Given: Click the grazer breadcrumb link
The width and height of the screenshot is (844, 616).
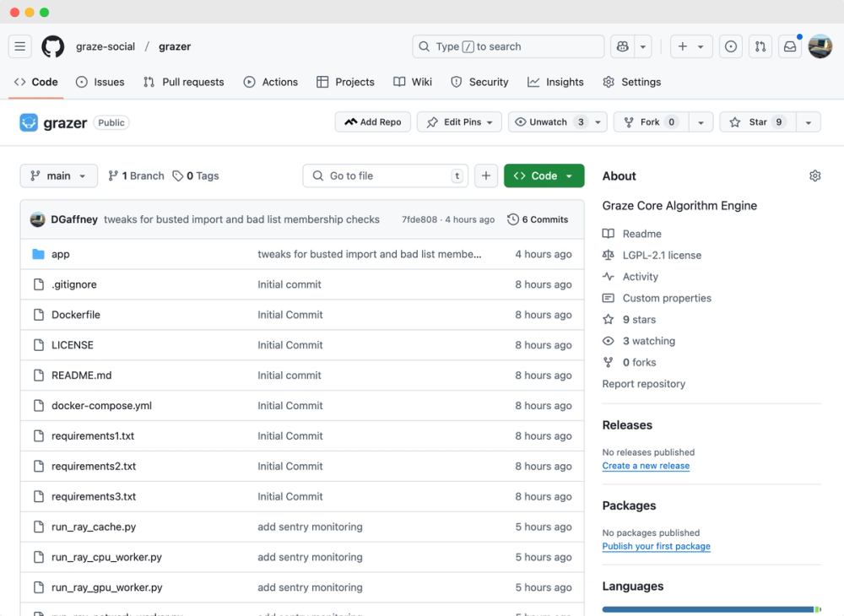Looking at the screenshot, I should [175, 46].
